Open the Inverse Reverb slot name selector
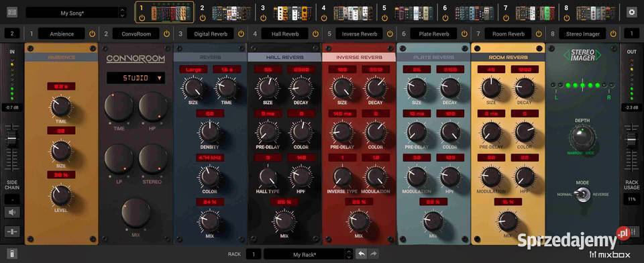Viewport: 644px width, 263px height. pos(360,34)
